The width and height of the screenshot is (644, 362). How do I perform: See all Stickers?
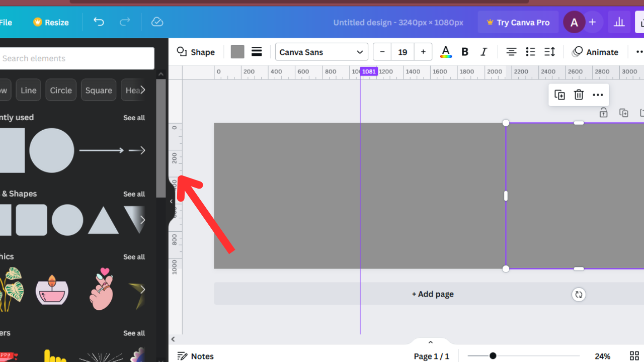[134, 333]
